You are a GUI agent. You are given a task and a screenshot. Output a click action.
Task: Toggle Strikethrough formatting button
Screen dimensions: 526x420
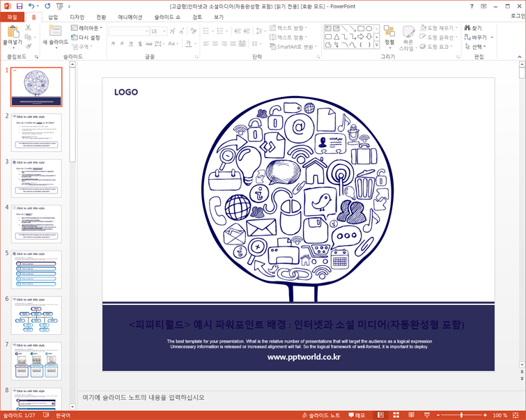[149, 44]
